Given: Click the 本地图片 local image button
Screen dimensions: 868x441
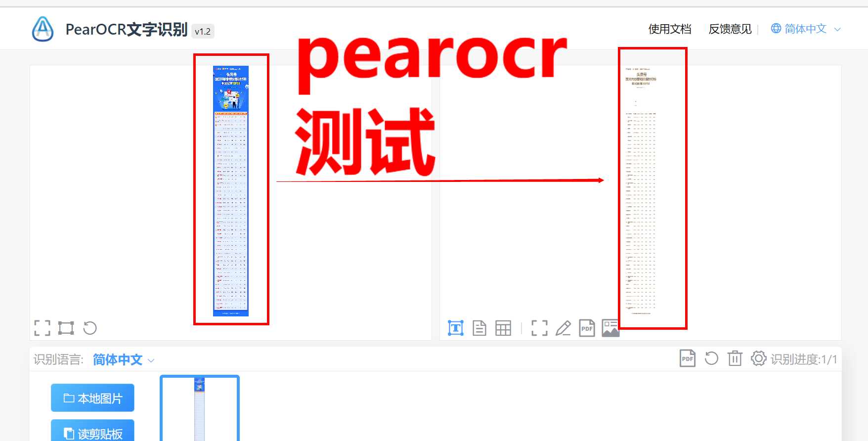Looking at the screenshot, I should (x=92, y=398).
